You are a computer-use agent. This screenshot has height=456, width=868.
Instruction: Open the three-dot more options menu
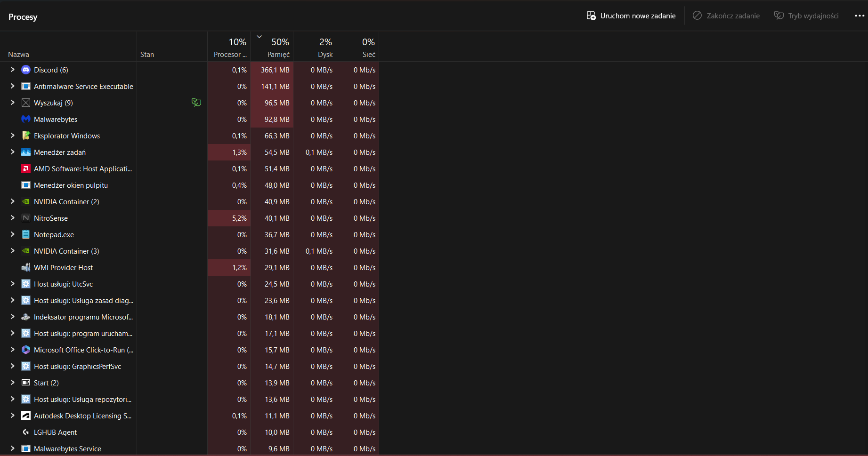860,16
